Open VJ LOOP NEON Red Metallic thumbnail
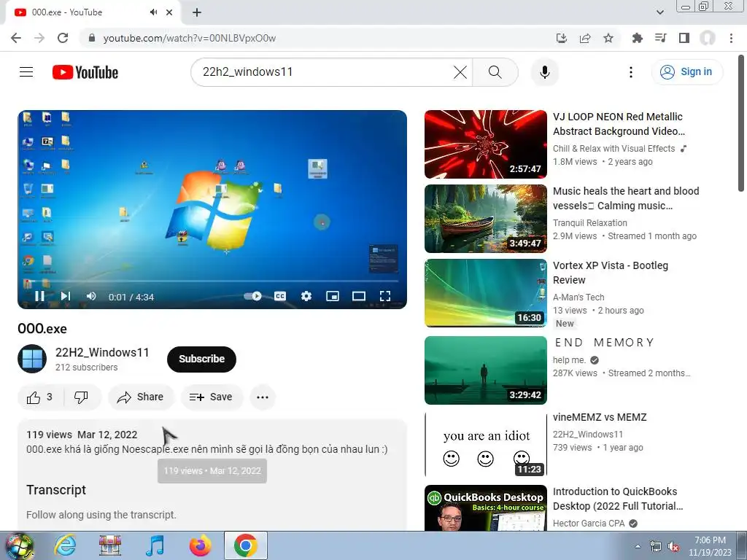Viewport: 747px width, 560px height. [x=485, y=144]
